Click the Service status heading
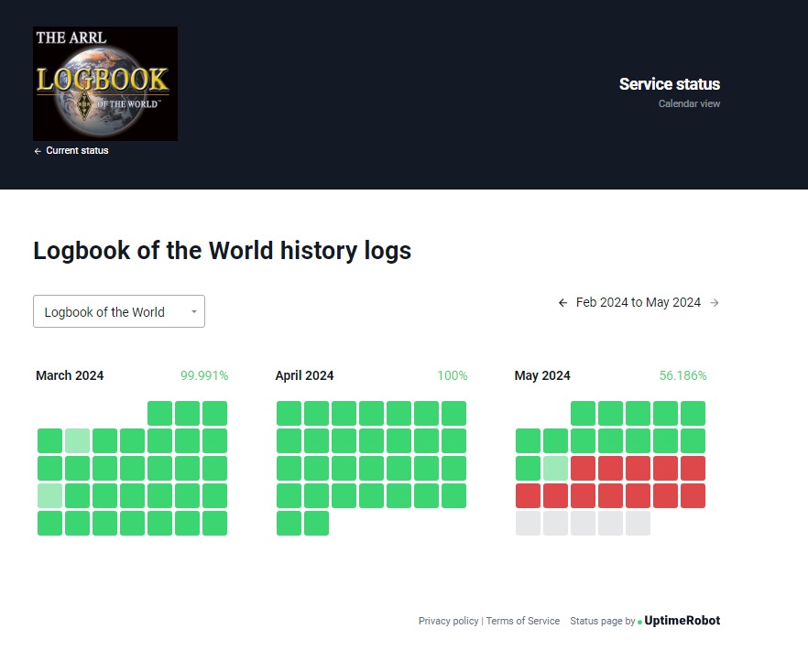 (x=670, y=84)
